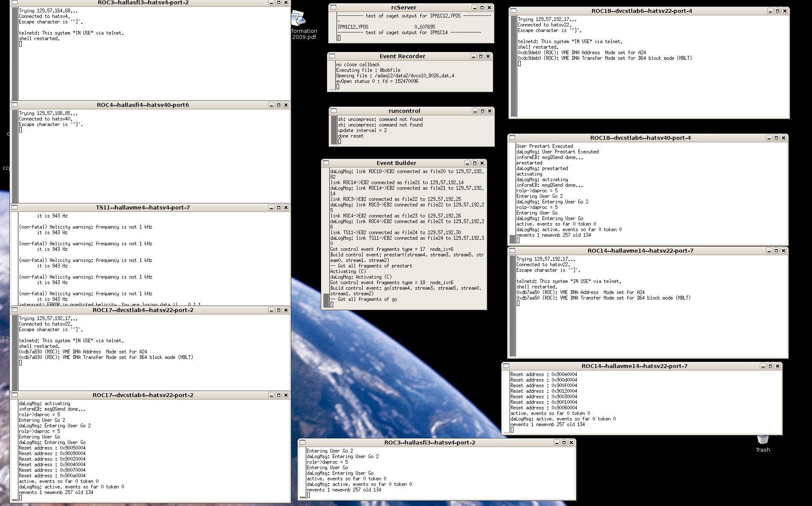Focus the rcServer title bar
812x506 pixels.
pyautogui.click(x=404, y=7)
